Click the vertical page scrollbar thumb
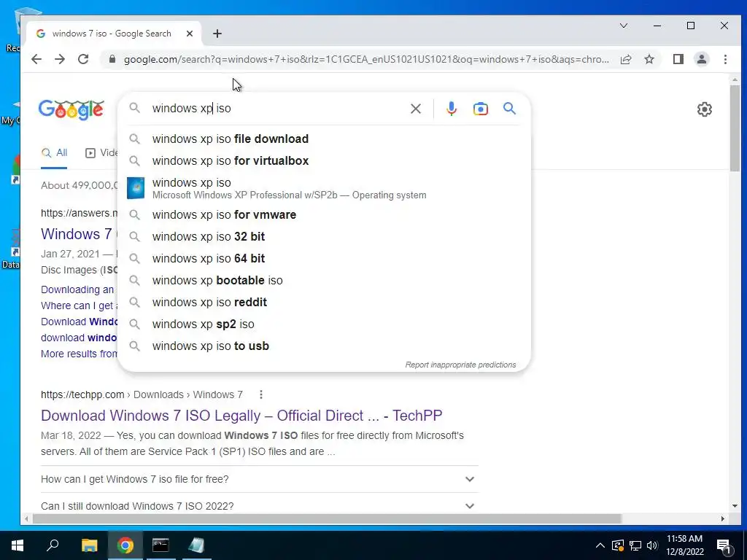This screenshot has width=747, height=560. click(x=735, y=128)
